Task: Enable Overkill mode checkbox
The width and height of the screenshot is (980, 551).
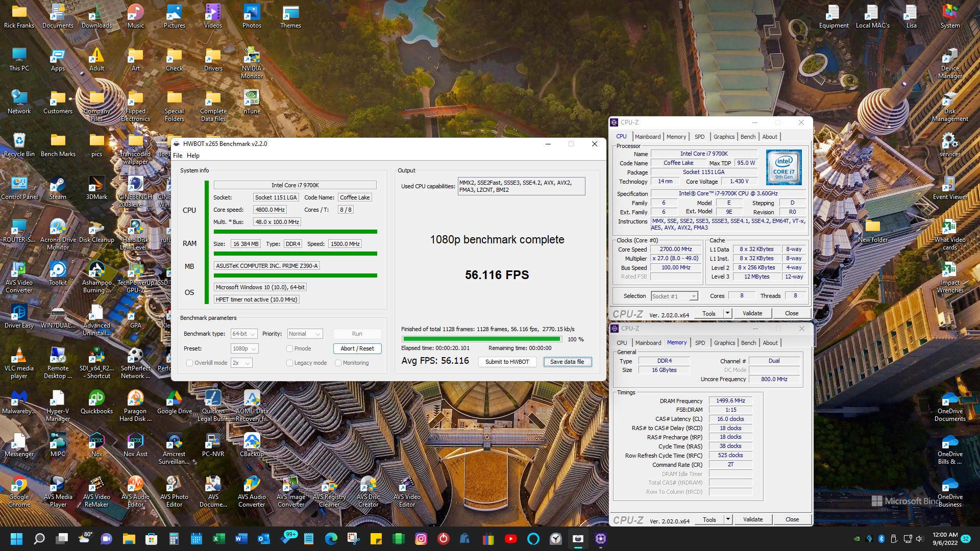Action: 189,363
